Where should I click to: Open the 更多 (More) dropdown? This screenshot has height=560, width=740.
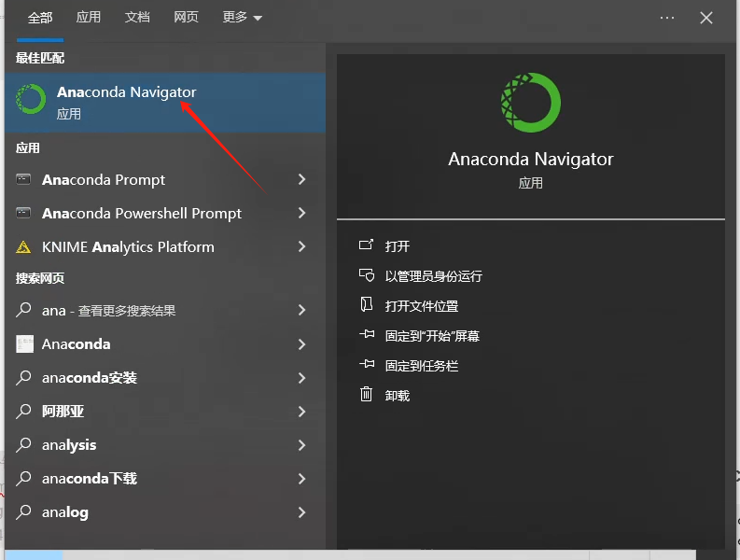(242, 18)
